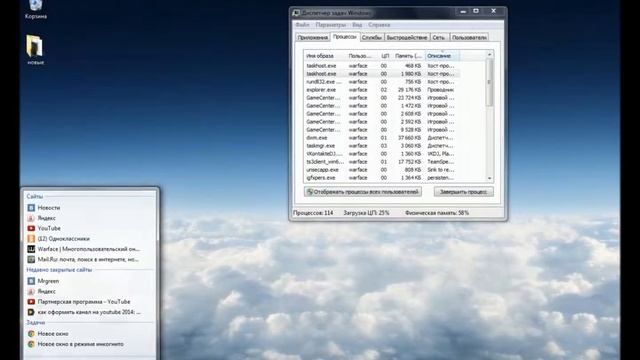Viewport: 640px width, 360px height.
Task: Select the igfxpers.exe process row
Action: point(382,178)
